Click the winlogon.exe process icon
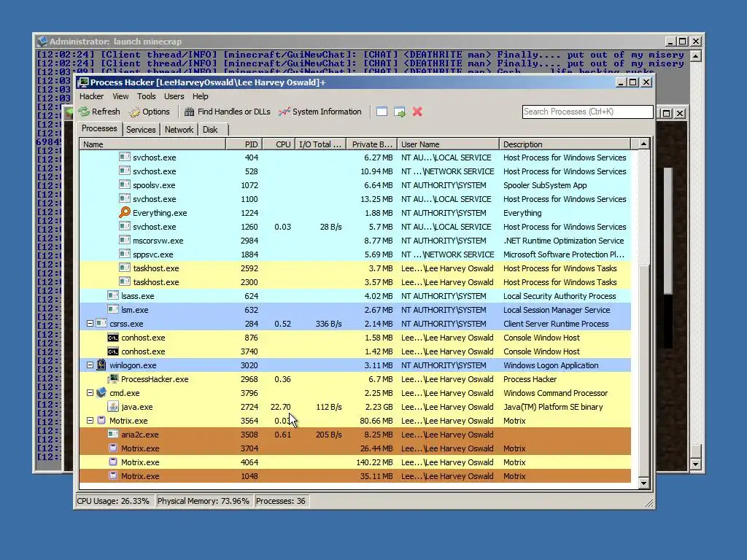 (x=101, y=365)
